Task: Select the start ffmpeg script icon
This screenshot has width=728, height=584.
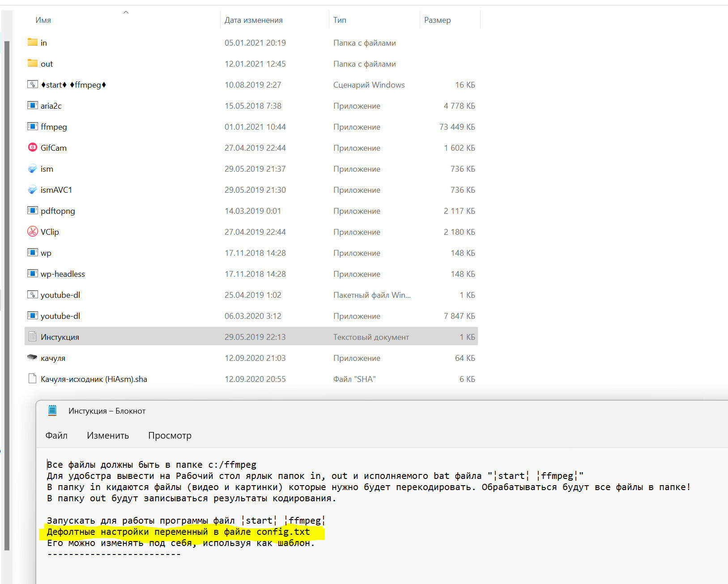Action: pos(32,84)
